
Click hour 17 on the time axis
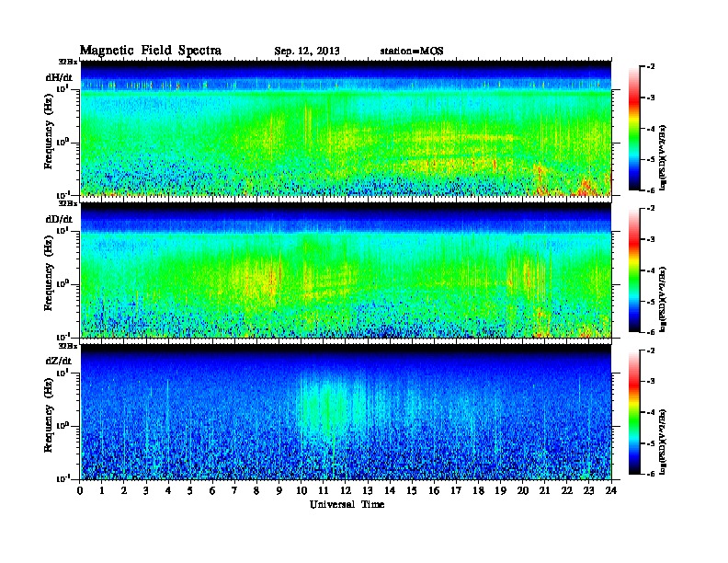[x=456, y=490]
